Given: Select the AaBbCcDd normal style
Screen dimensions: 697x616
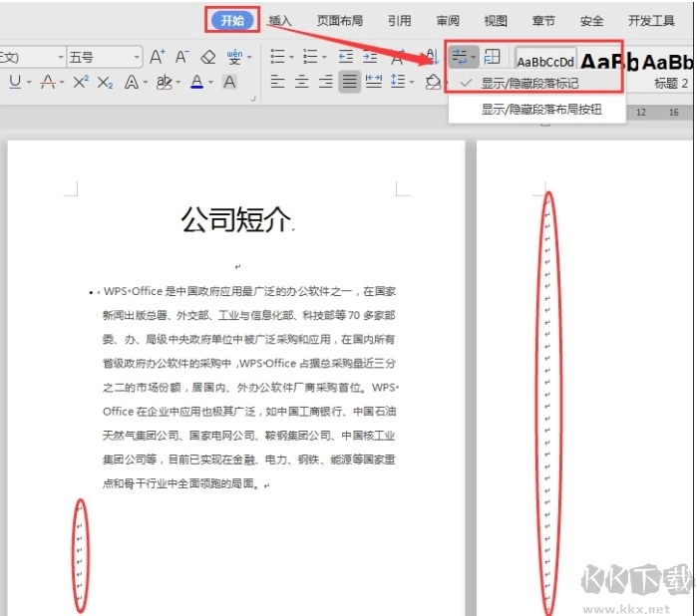Looking at the screenshot, I should tap(545, 61).
